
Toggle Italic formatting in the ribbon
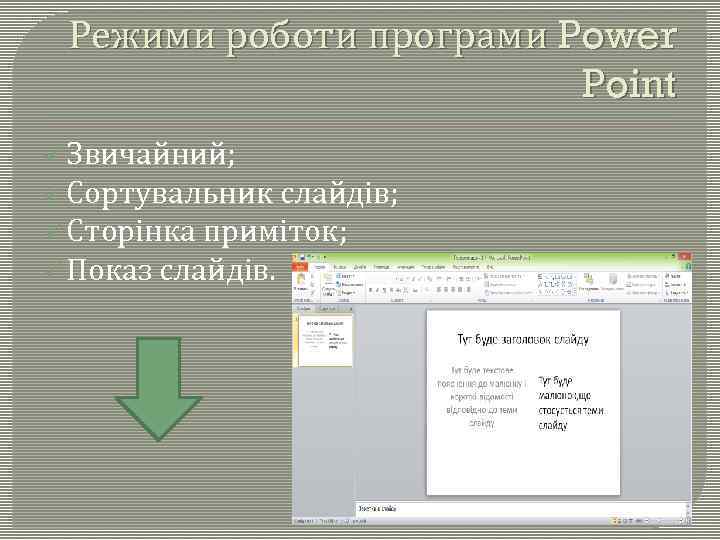click(x=378, y=290)
